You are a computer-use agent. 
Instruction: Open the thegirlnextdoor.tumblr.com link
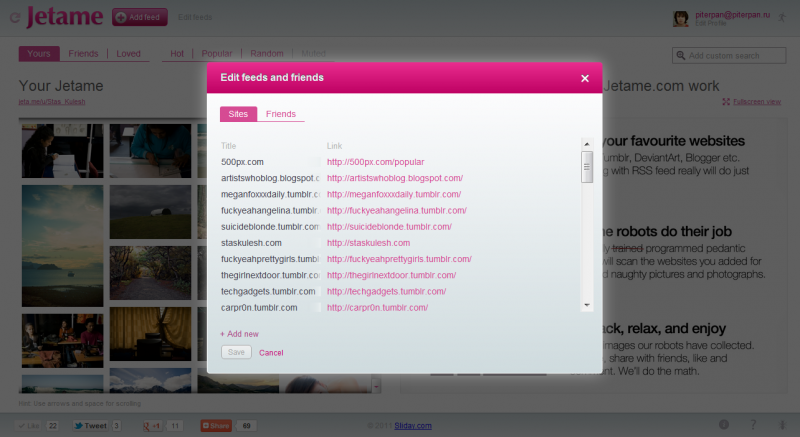click(391, 275)
